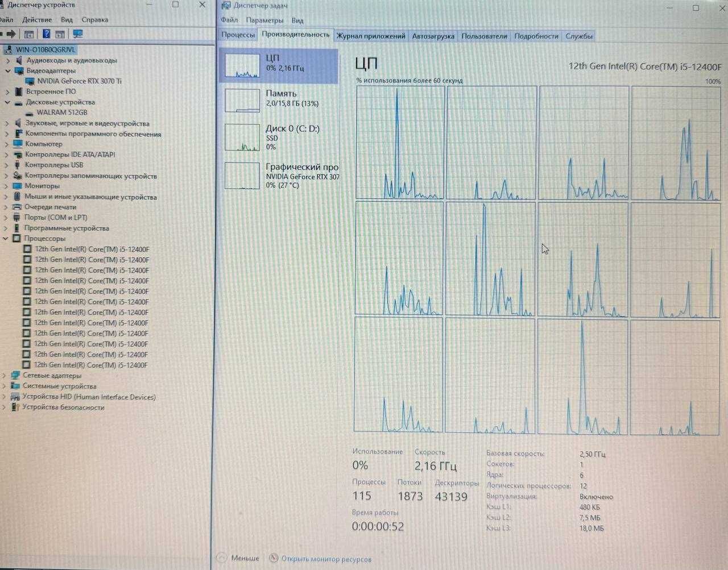Viewport: 728px width, 570px height.
Task: Click the disk icon beside WALRAM 512GB
Action: pyautogui.click(x=30, y=113)
